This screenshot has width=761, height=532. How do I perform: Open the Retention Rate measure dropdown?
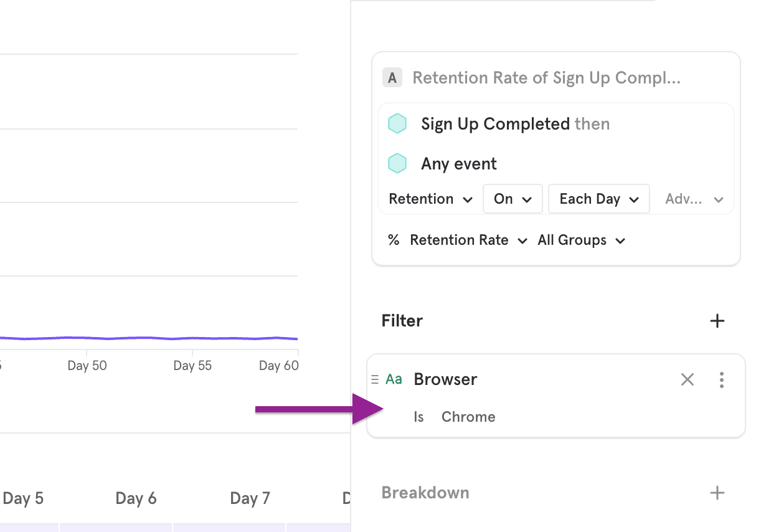[x=468, y=240]
